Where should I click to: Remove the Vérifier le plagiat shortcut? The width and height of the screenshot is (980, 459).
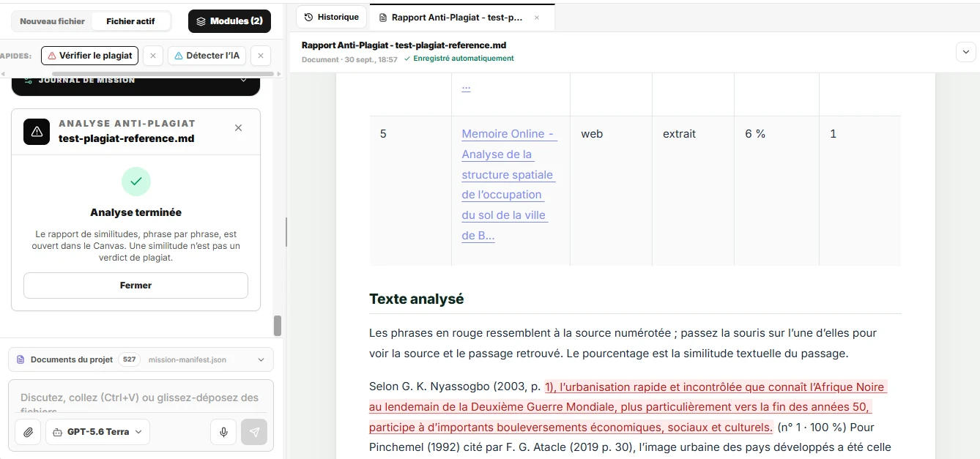coord(152,56)
